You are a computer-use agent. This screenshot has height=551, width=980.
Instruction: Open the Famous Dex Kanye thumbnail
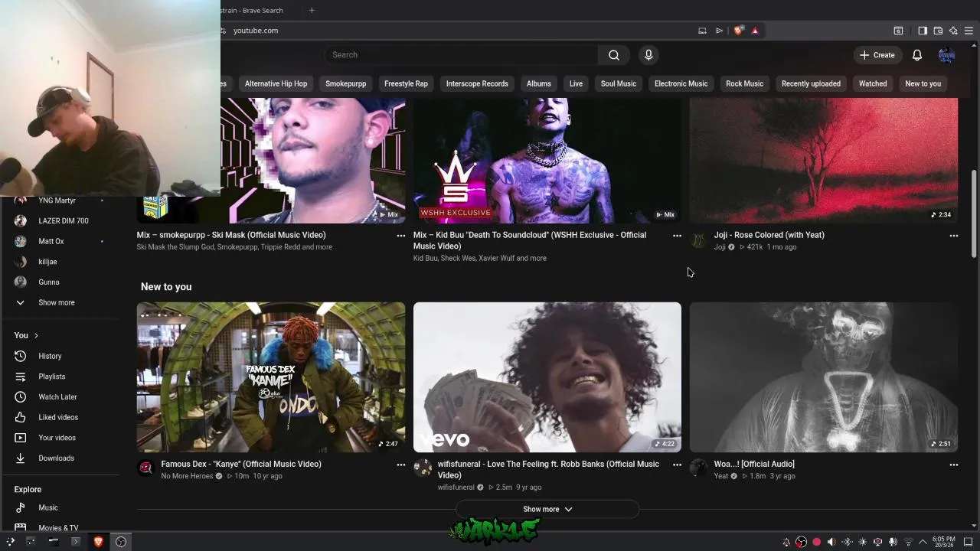point(271,377)
